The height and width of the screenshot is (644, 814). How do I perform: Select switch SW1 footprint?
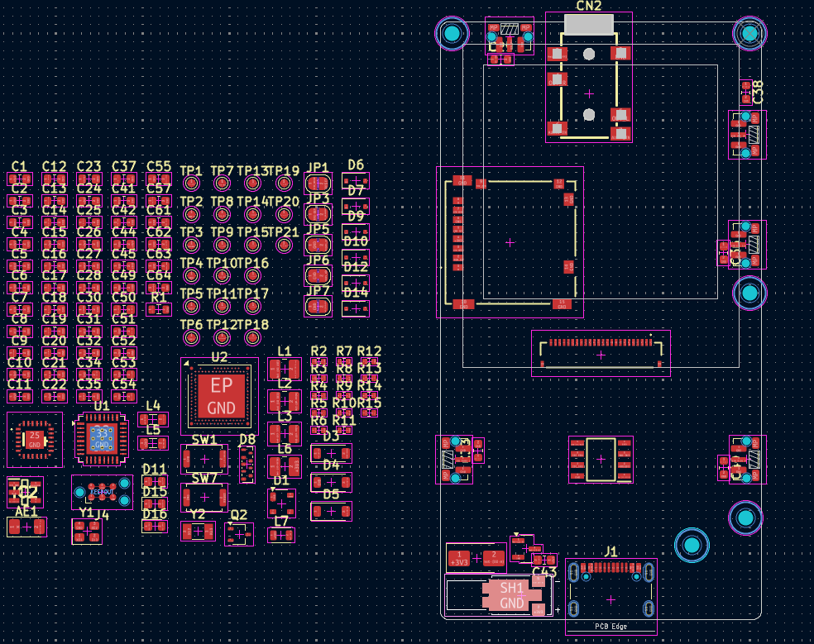tap(204, 458)
